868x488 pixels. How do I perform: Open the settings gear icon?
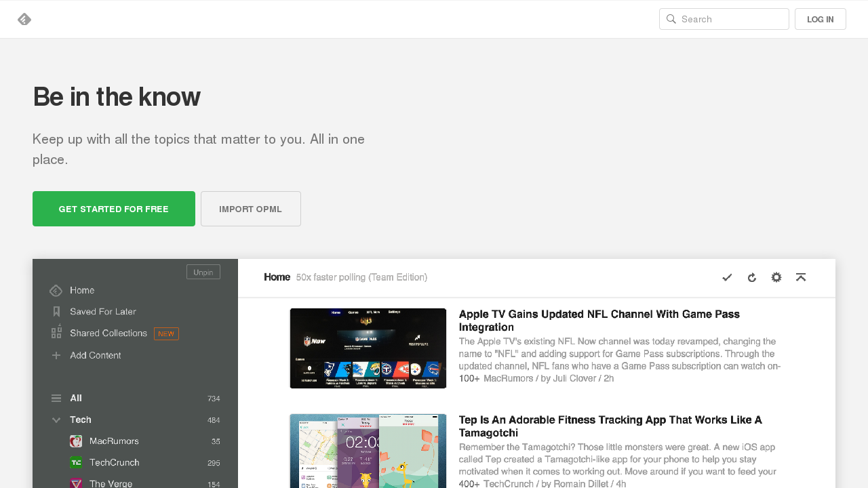[x=776, y=277]
